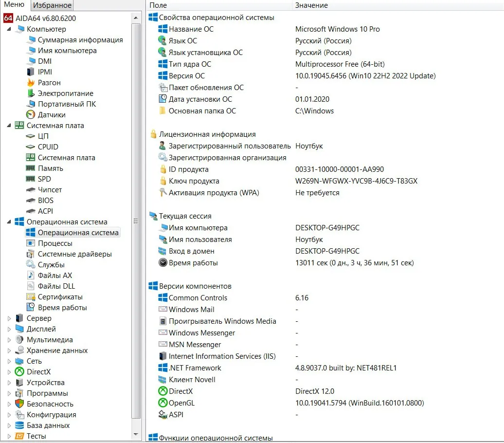The width and height of the screenshot is (504, 443).
Task: Expand the Устройства tree node
Action: (9, 383)
